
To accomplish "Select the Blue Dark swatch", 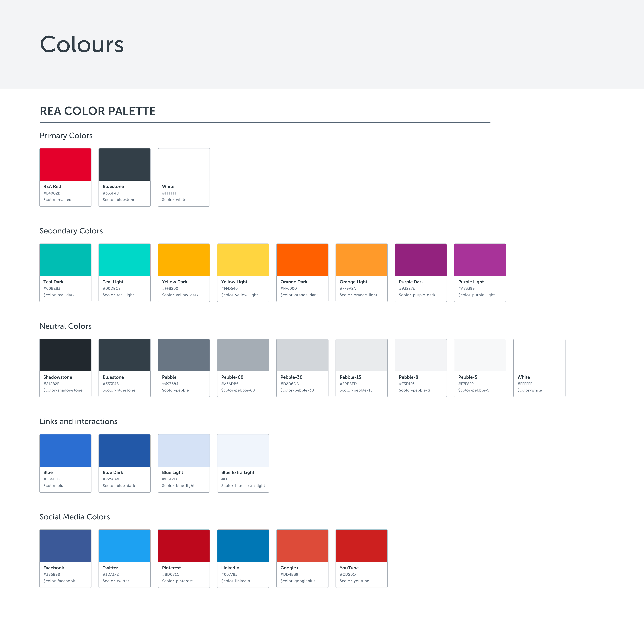I will (x=124, y=450).
